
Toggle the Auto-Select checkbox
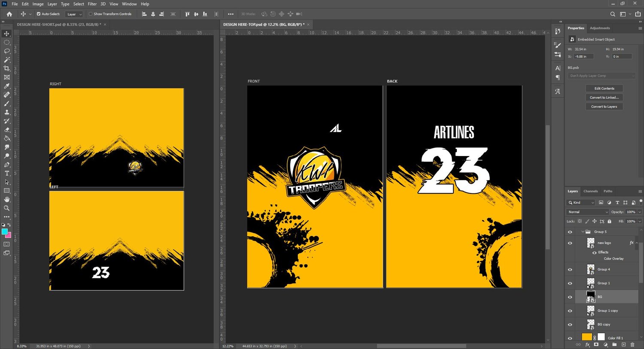pyautogui.click(x=39, y=14)
